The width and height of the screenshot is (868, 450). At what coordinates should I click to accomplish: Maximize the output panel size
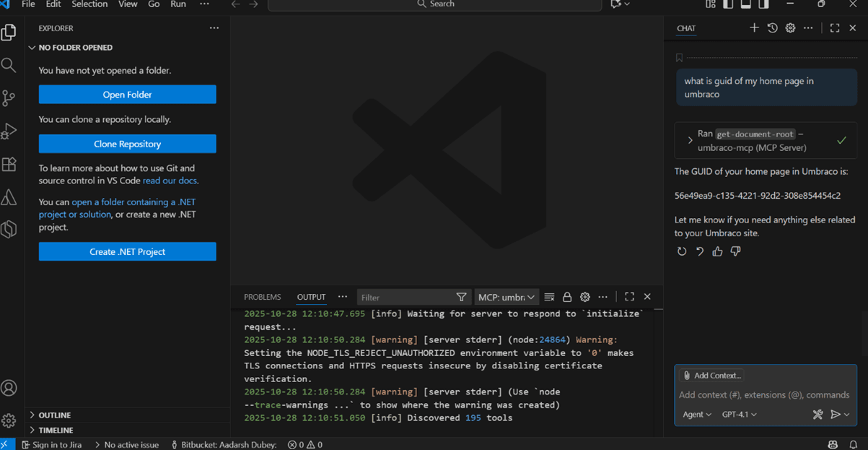point(629,297)
